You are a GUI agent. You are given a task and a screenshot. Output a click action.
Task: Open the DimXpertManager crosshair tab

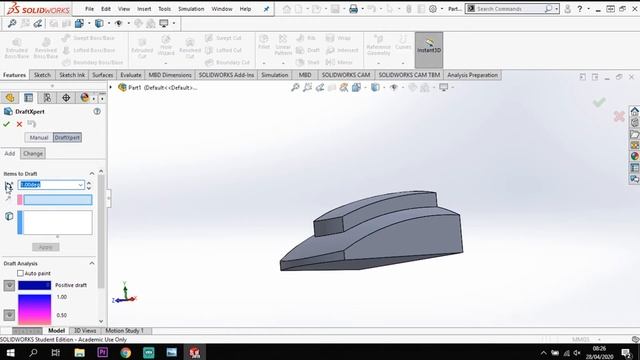click(66, 98)
